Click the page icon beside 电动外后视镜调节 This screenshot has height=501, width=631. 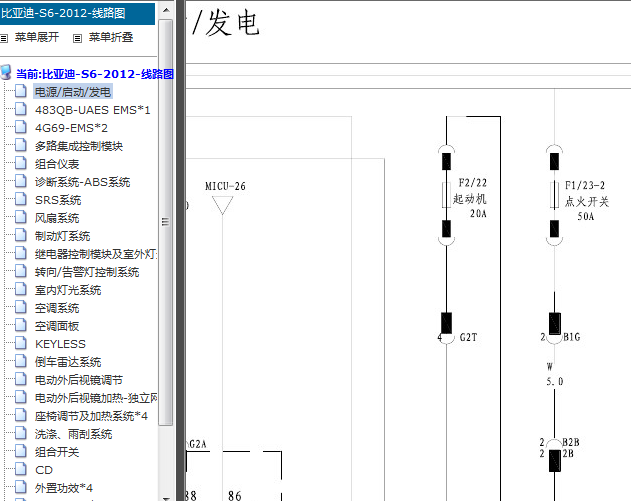point(21,379)
